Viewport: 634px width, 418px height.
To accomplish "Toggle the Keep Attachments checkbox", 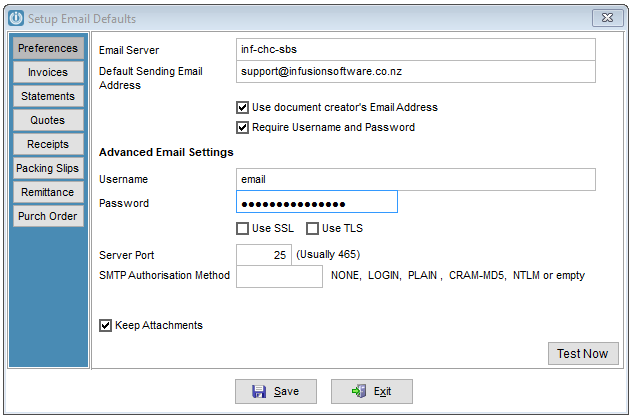I will point(105,325).
